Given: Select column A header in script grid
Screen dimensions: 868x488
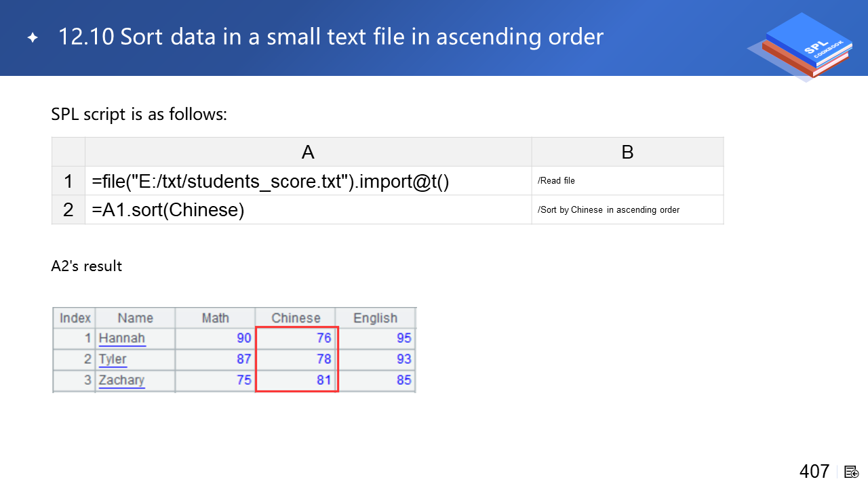Looking at the screenshot, I should tap(308, 152).
